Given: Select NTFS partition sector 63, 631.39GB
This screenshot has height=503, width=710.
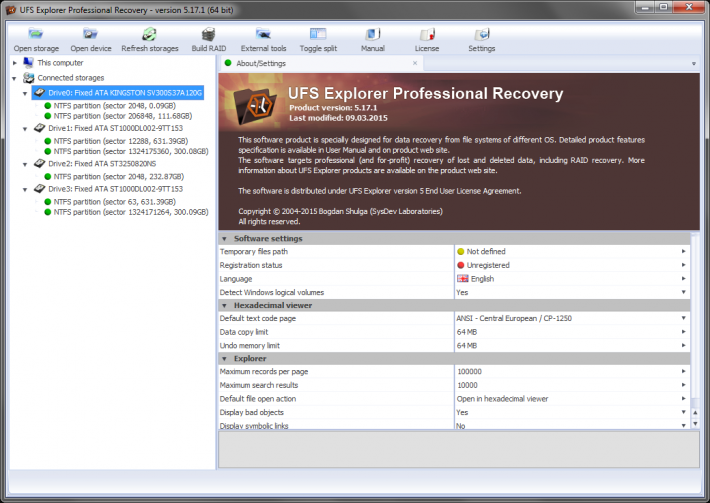Looking at the screenshot, I should click(x=115, y=201).
